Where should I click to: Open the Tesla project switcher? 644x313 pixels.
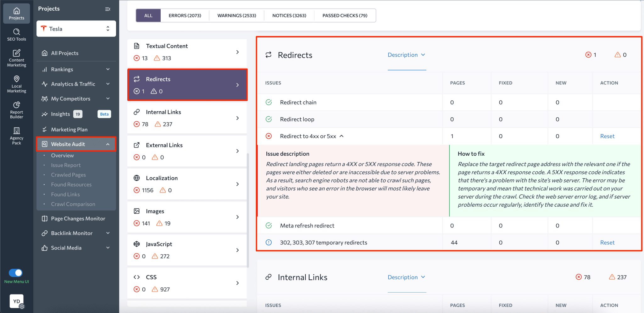[x=76, y=28]
